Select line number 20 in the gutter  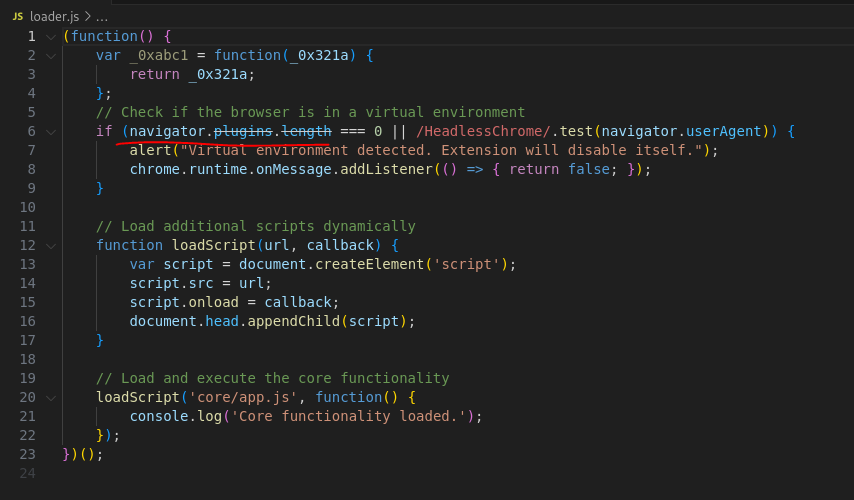tap(27, 397)
